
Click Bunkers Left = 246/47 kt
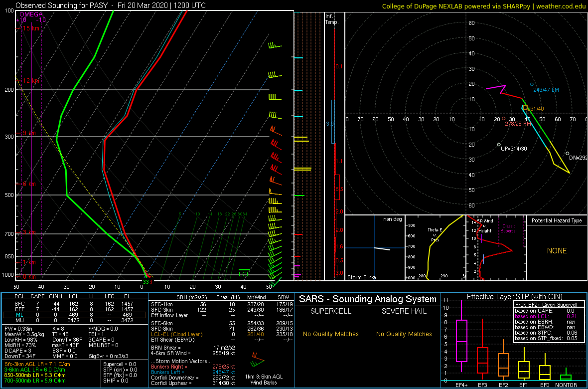click(193, 372)
